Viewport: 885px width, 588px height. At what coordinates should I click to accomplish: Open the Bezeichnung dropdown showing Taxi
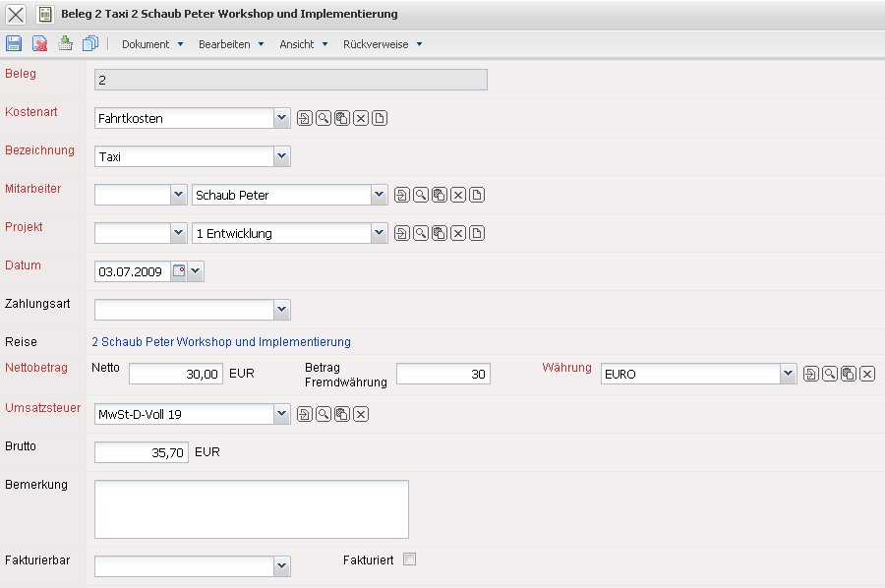point(282,156)
